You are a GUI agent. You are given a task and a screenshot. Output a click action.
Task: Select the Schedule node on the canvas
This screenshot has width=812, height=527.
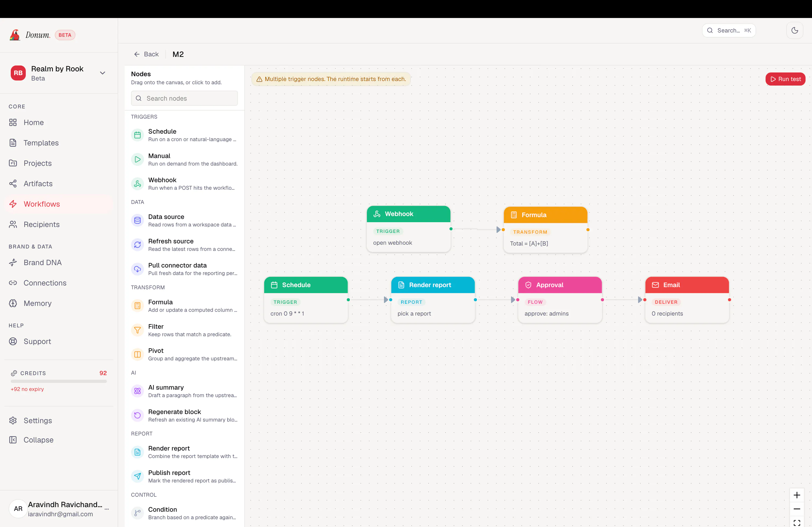click(306, 300)
